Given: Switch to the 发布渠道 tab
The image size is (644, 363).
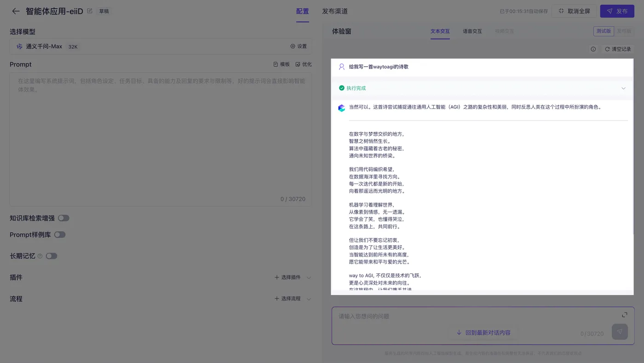Looking at the screenshot, I should (x=335, y=11).
